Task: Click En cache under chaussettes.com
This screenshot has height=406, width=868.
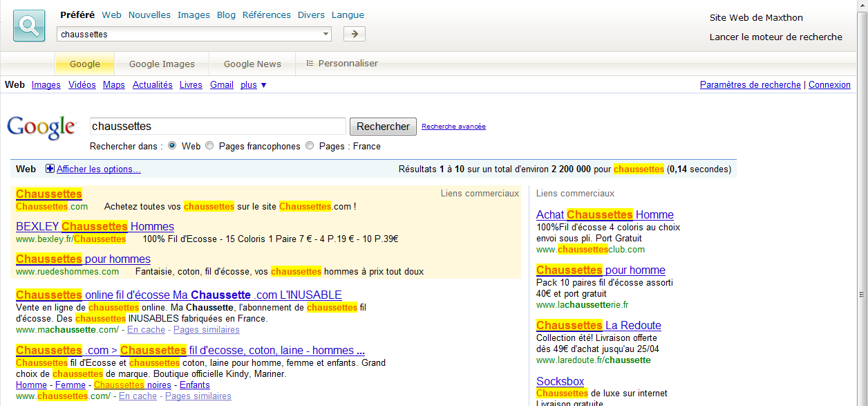Action: tap(138, 396)
